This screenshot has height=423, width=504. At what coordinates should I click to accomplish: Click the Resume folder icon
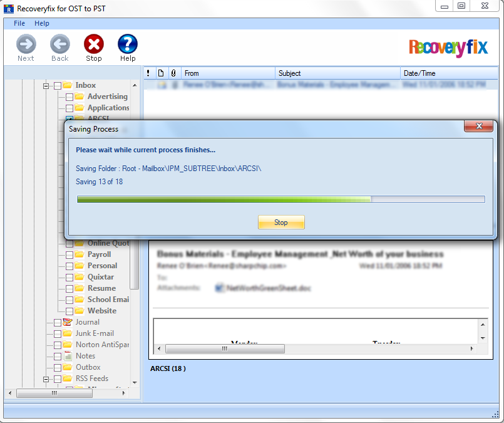tap(80, 288)
